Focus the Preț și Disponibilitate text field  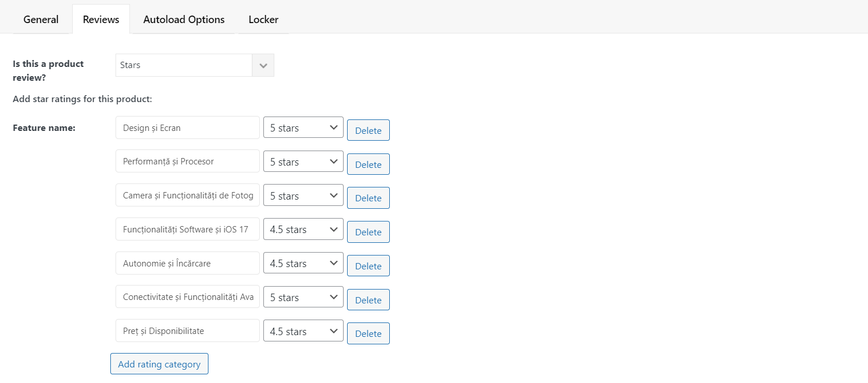188,331
